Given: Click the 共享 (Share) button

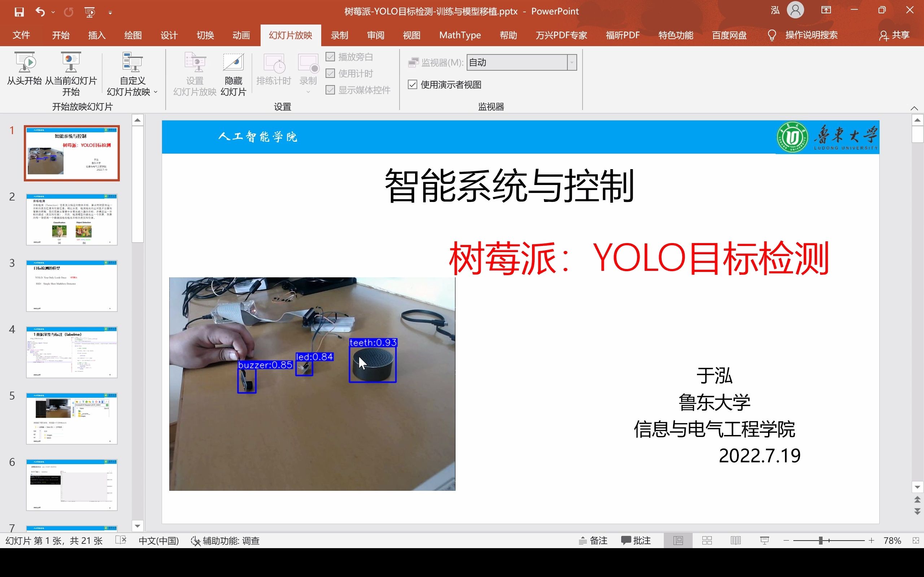Looking at the screenshot, I should 895,35.
